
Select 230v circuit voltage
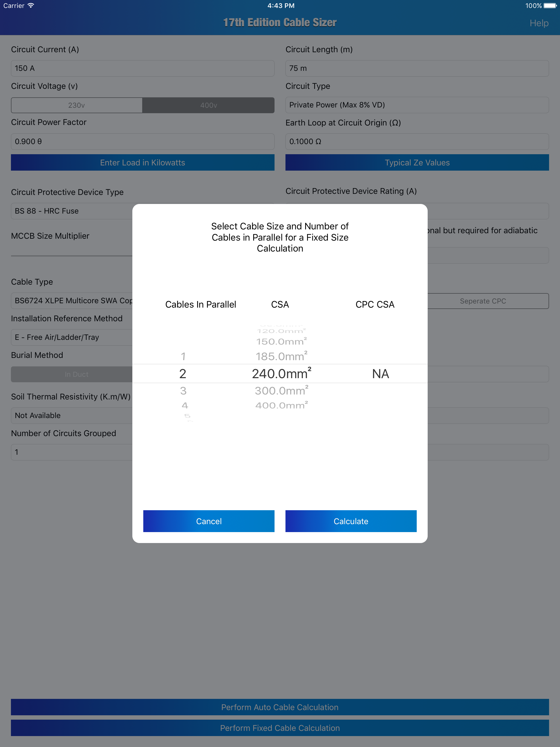[77, 105]
